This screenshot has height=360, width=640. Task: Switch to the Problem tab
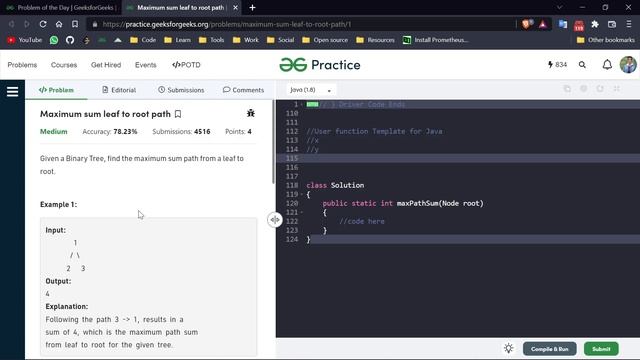tap(56, 90)
